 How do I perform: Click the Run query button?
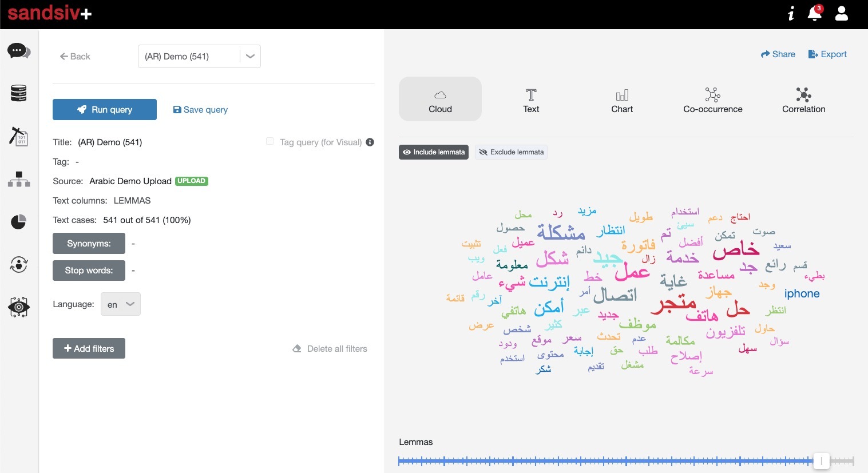pos(105,110)
